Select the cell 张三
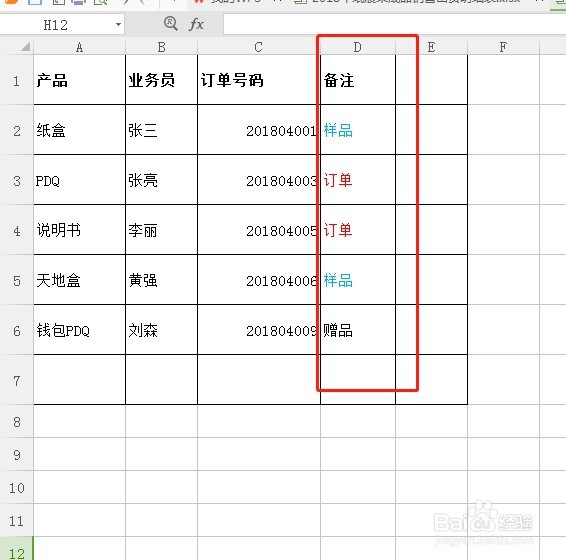The height and width of the screenshot is (560, 566). click(161, 130)
